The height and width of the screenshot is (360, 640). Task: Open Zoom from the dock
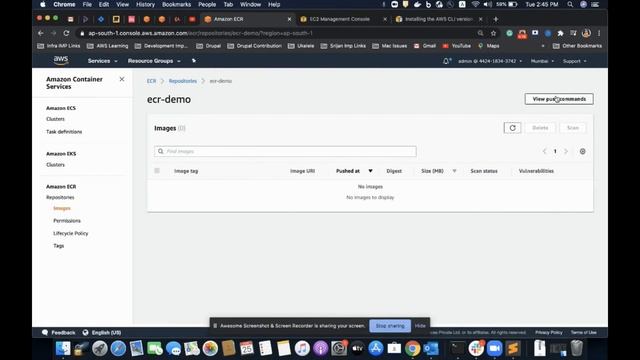click(x=494, y=348)
